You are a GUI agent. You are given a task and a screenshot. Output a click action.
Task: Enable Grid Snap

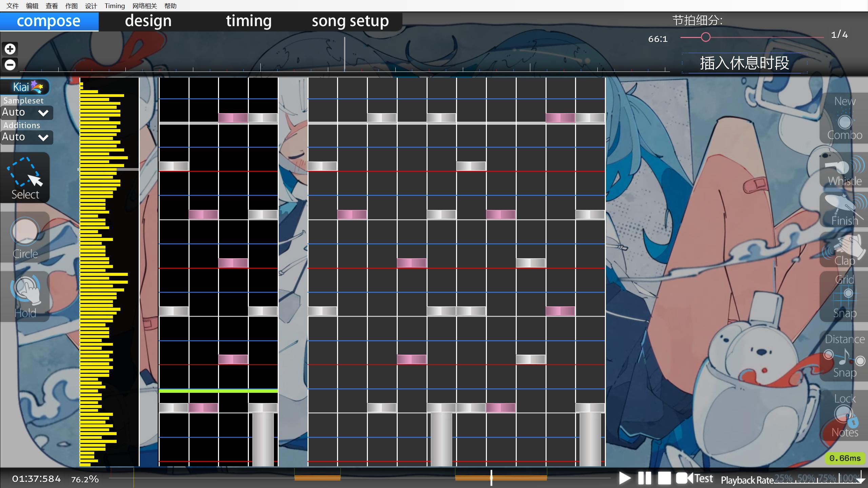click(x=844, y=297)
